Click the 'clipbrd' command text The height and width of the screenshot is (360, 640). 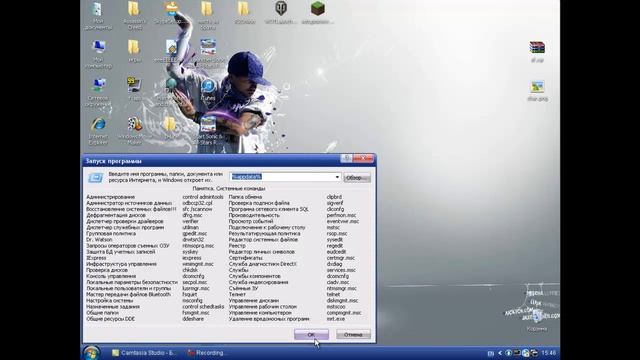[x=334, y=197]
